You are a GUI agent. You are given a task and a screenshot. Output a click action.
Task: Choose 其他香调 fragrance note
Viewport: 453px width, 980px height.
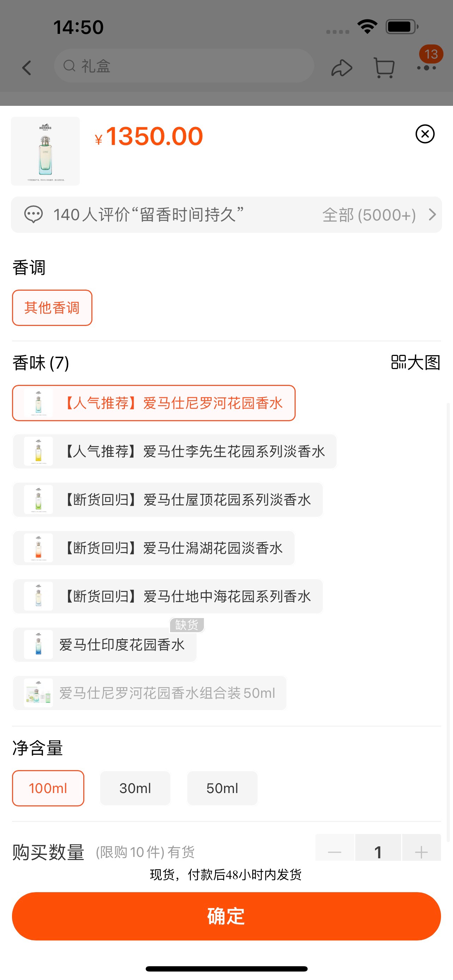[x=52, y=308]
